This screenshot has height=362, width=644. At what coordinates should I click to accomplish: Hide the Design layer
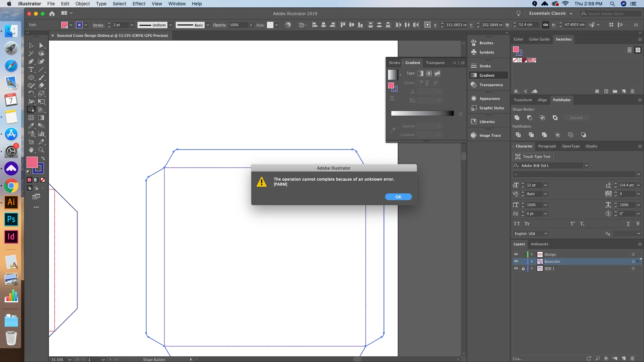516,254
